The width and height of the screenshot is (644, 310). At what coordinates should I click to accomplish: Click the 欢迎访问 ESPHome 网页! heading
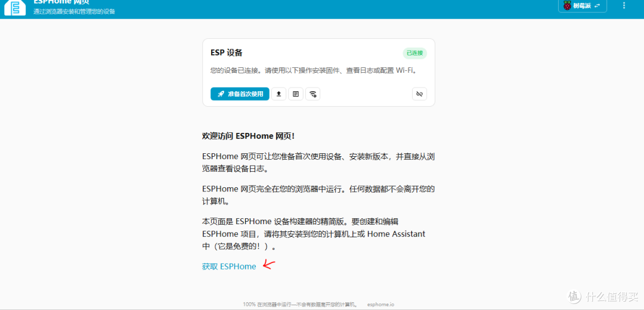click(249, 137)
